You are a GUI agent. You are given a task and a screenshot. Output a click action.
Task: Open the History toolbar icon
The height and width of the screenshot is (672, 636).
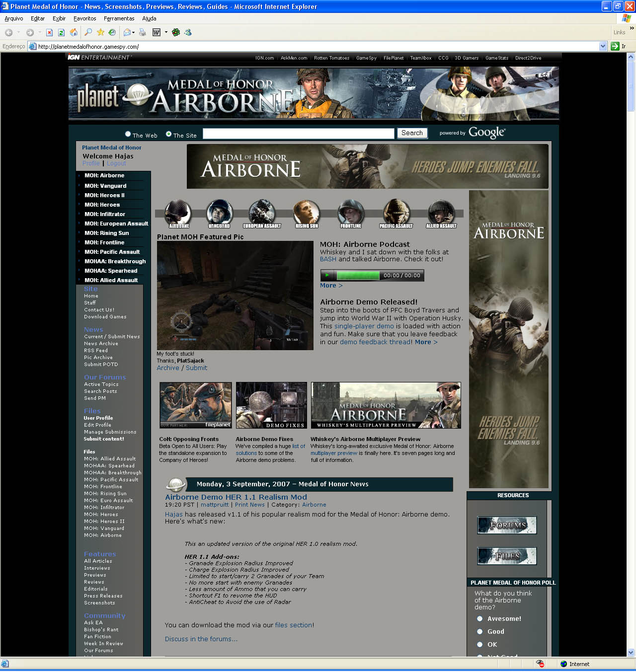(x=112, y=32)
